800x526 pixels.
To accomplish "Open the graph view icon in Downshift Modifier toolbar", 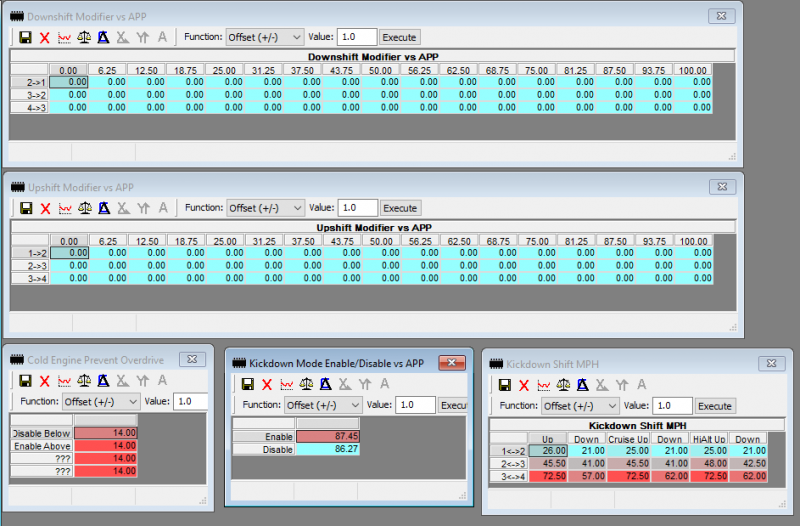I will 65,37.
